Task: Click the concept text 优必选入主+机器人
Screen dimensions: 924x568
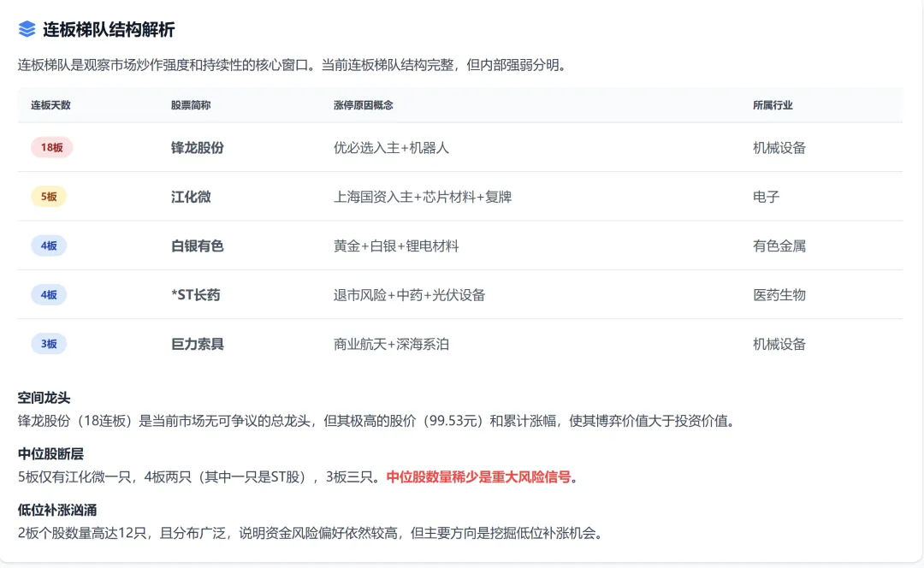Action: point(391,147)
